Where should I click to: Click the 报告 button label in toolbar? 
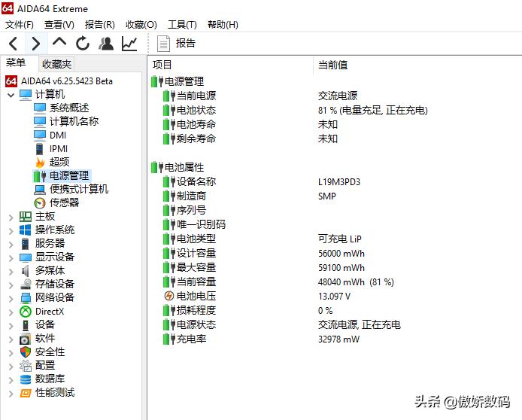(186, 43)
